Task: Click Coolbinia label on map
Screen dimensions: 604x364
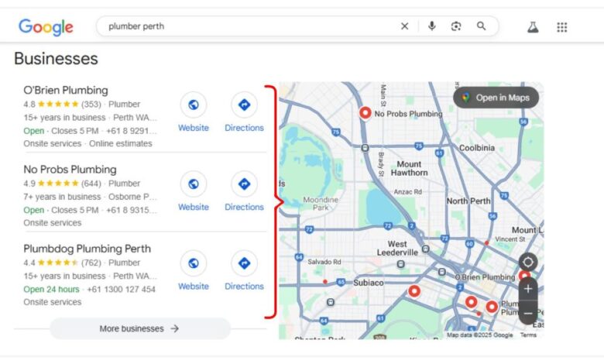Action: 477,148
